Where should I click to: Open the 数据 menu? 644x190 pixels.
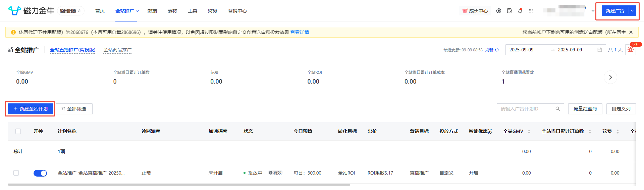pos(152,11)
